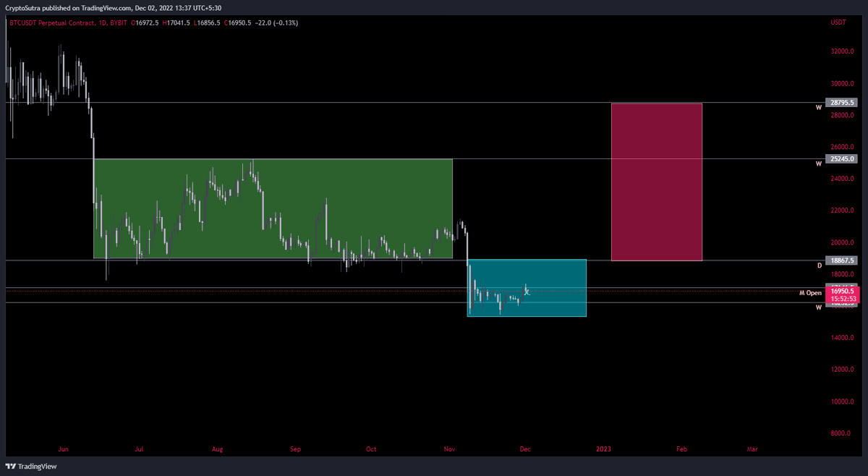Image resolution: width=868 pixels, height=476 pixels.
Task: Click the low value L16856.5
Action: point(208,23)
